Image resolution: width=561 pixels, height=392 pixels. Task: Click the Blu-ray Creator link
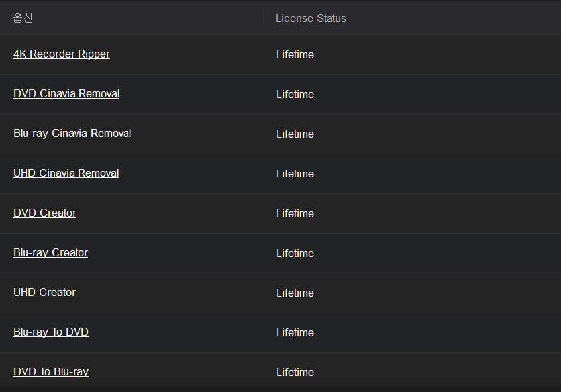point(50,253)
